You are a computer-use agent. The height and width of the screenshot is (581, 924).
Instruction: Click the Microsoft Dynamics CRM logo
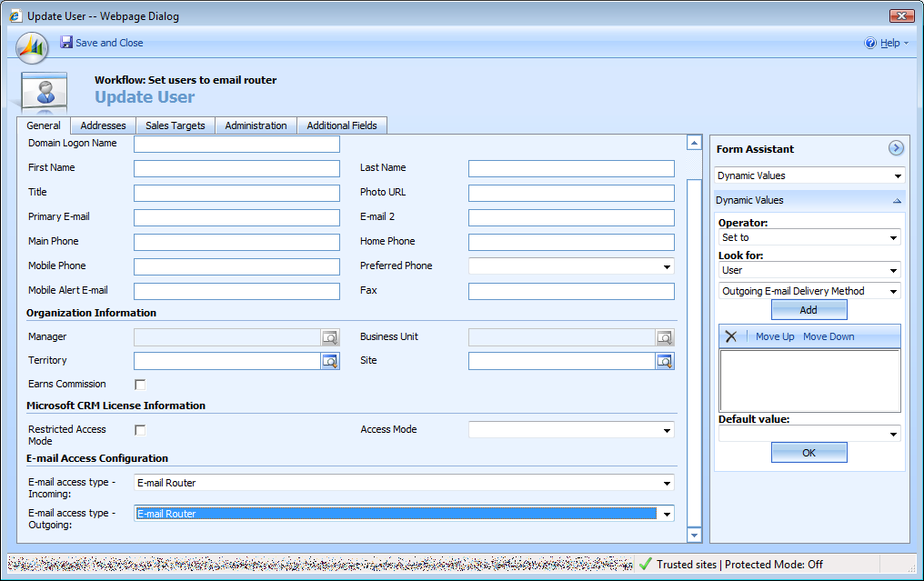click(32, 46)
